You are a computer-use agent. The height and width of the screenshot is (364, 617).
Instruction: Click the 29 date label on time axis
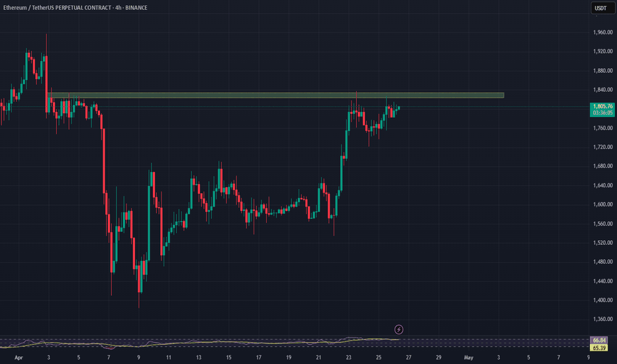point(438,357)
